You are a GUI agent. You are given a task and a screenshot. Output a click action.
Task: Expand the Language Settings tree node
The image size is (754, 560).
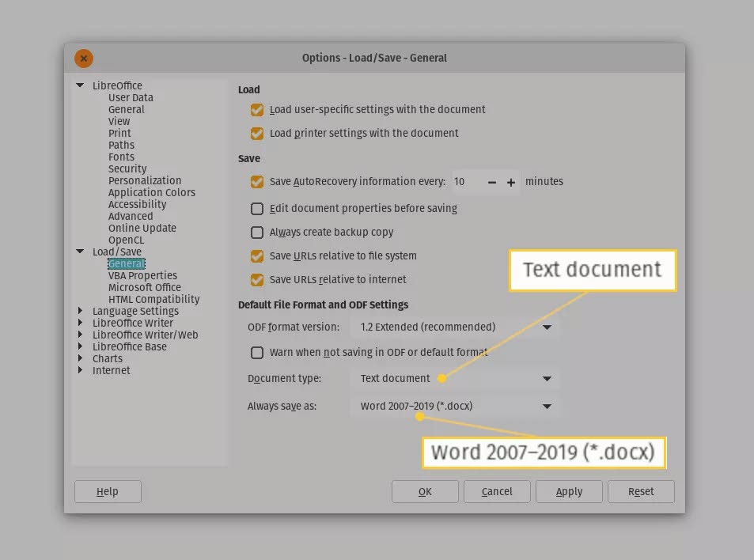pos(80,311)
